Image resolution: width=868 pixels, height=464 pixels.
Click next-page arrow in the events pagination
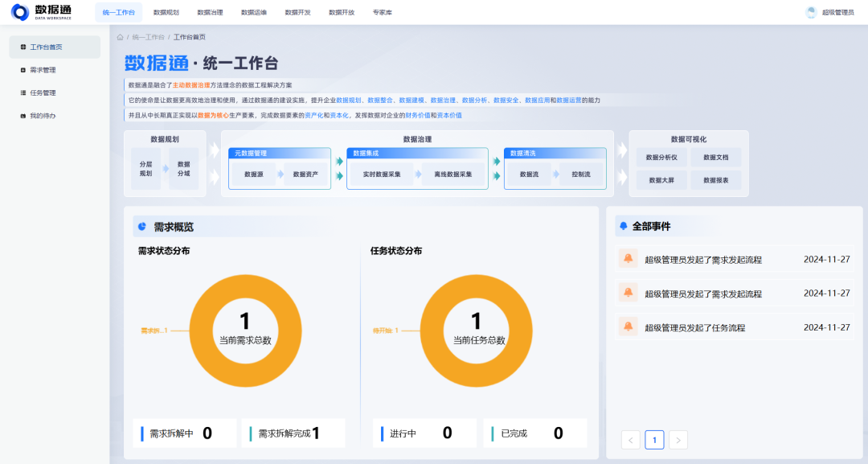[678, 440]
